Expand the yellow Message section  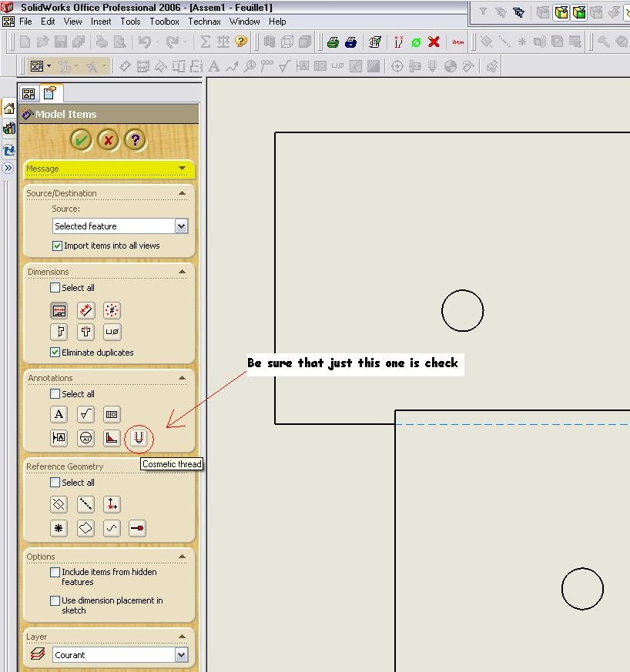coord(183,168)
